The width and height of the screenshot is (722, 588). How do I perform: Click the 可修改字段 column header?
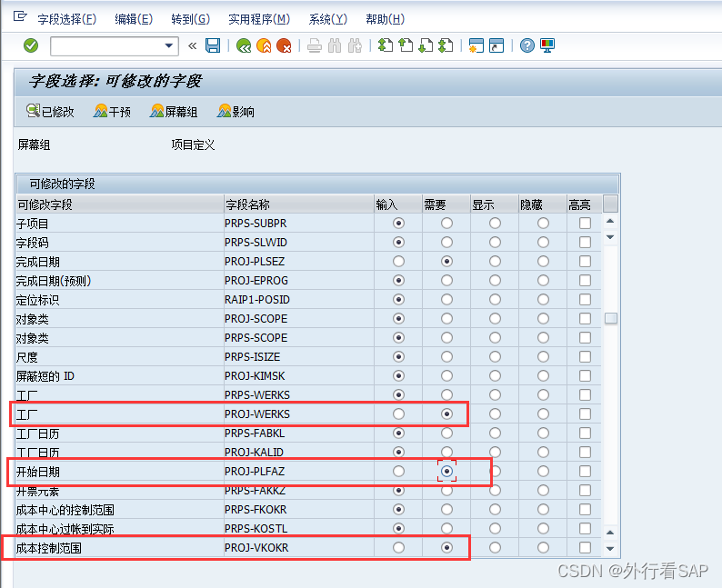120,204
